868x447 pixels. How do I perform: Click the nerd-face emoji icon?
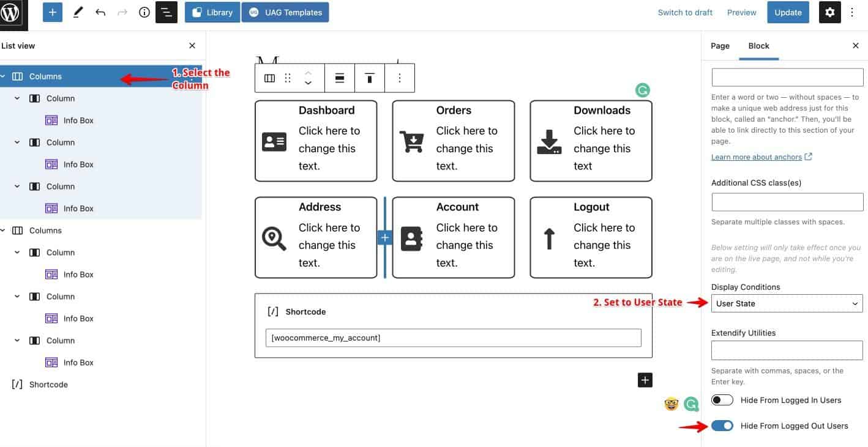click(x=672, y=404)
